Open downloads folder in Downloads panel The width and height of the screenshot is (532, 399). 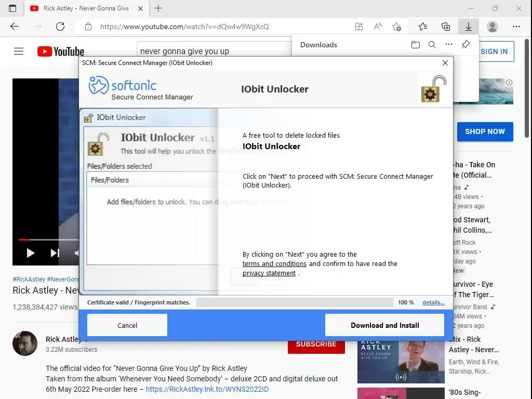(x=415, y=45)
